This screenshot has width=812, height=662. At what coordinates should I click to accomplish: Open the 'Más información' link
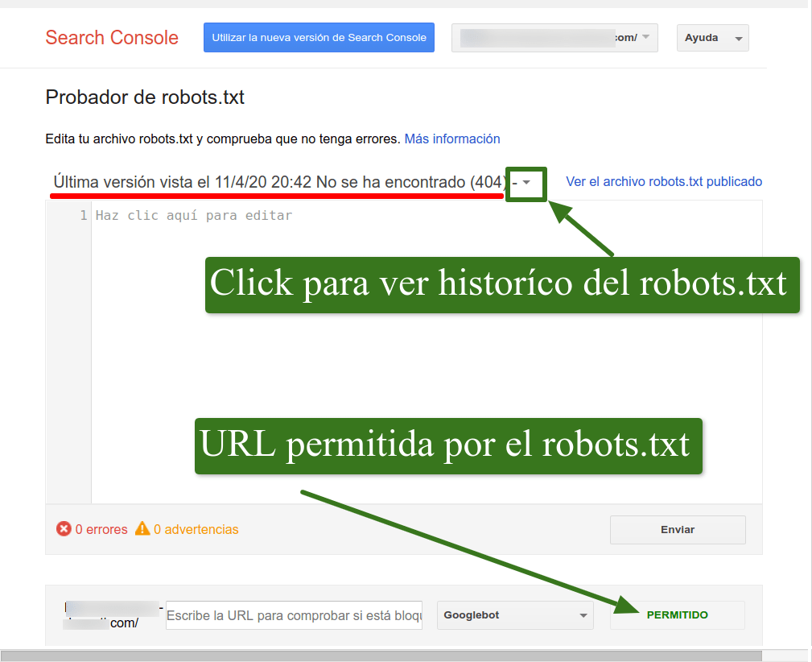(x=452, y=139)
